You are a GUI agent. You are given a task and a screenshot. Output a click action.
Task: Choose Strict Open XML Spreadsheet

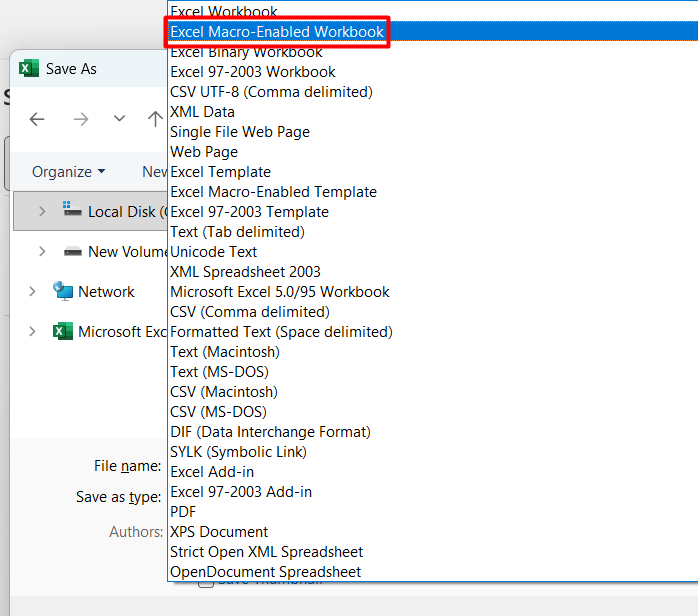coord(433,552)
